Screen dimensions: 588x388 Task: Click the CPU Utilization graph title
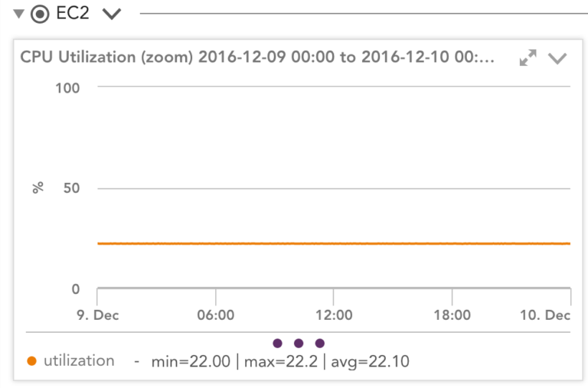[257, 57]
